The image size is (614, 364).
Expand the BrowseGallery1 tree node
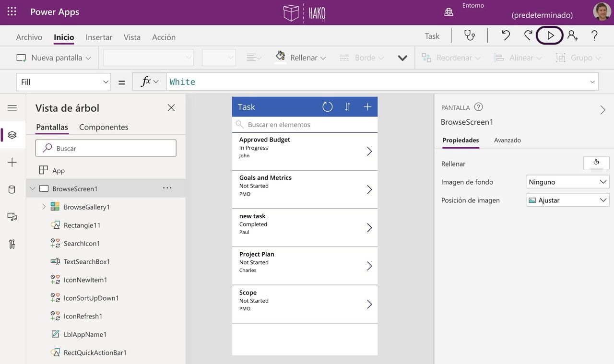44,207
